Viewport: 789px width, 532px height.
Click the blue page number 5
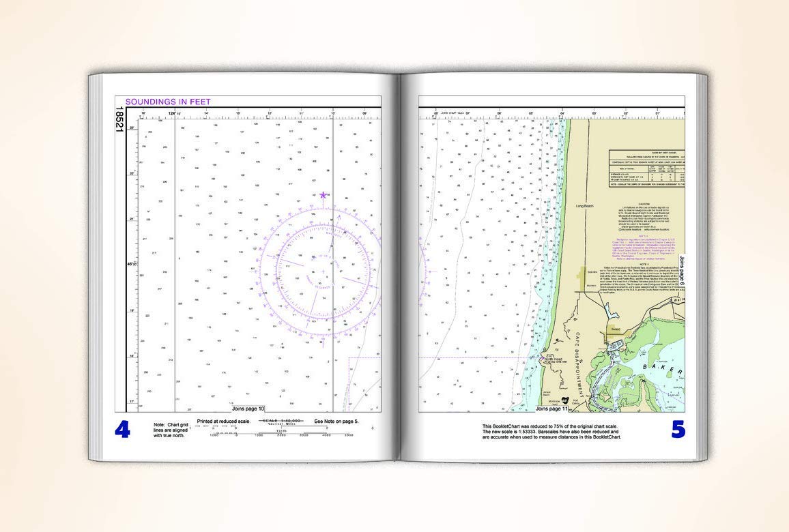678,429
